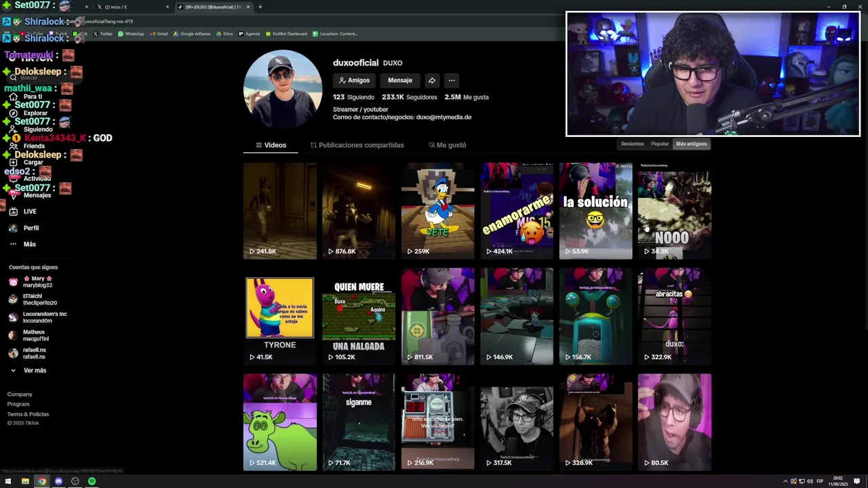Screen dimensions: 868x488
Task: Open File Explorer from taskbar
Action: click(25, 481)
